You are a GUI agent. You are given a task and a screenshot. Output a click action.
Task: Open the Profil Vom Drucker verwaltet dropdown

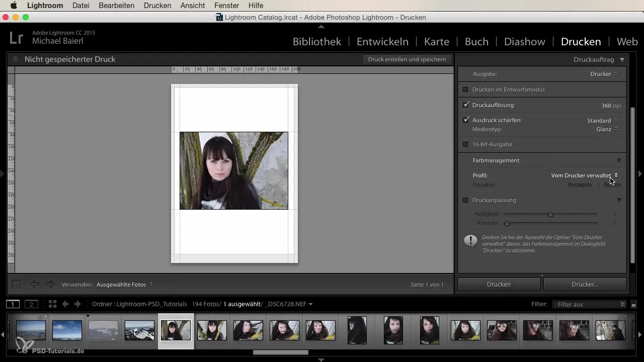point(585,175)
